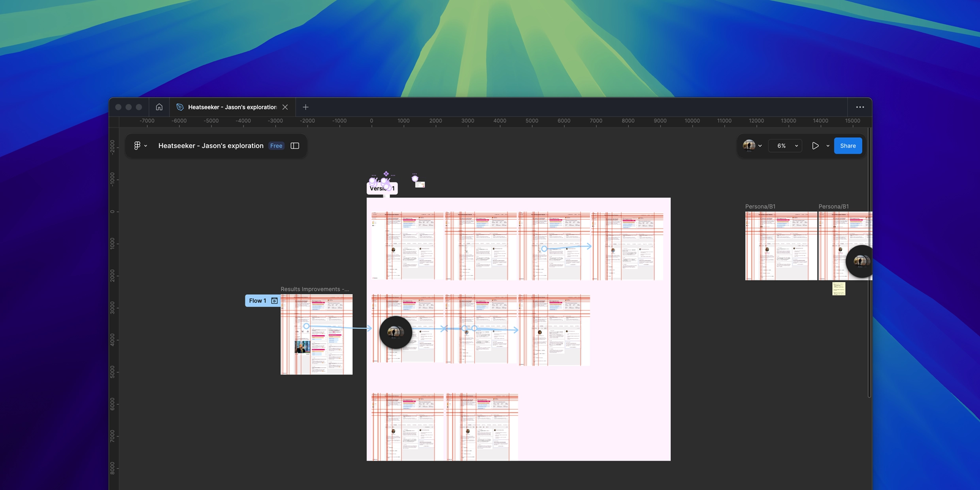Open the three-dot window menu

point(860,107)
